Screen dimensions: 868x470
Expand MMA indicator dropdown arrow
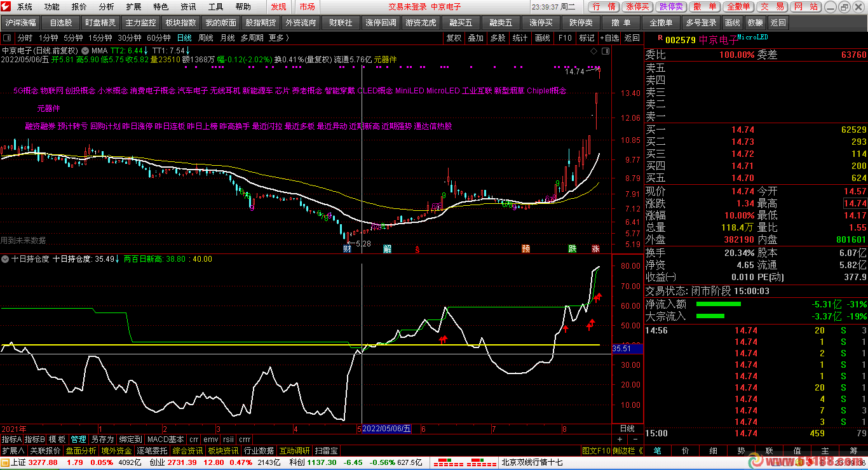click(x=86, y=50)
